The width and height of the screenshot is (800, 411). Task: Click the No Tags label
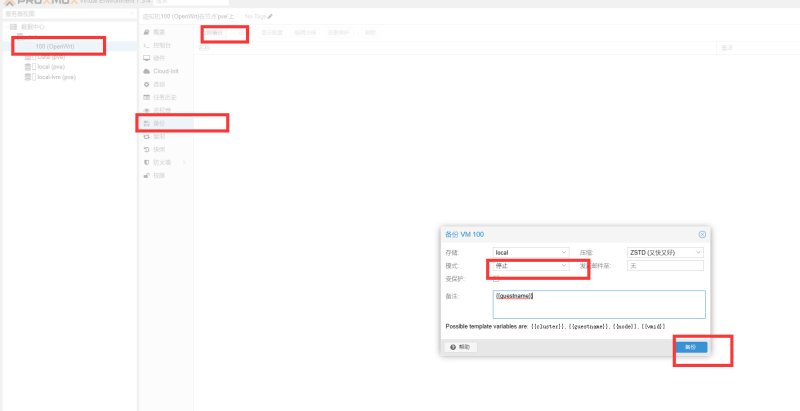point(255,17)
